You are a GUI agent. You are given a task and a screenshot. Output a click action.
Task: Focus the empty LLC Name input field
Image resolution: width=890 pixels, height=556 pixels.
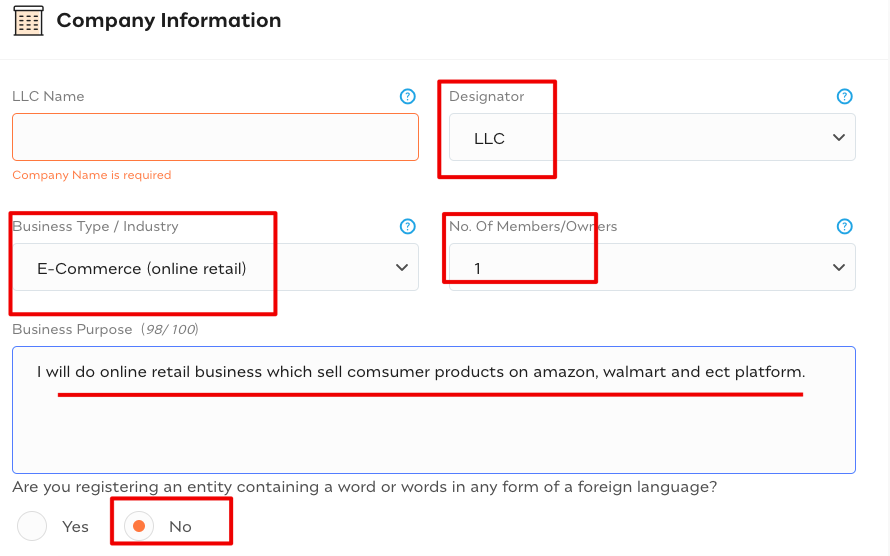click(215, 137)
